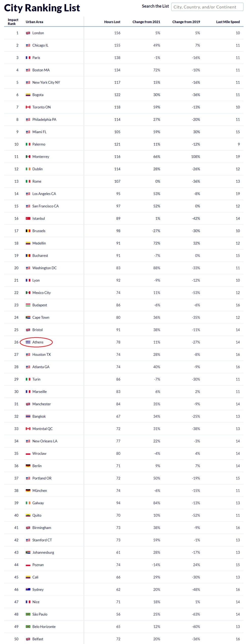Click the Impact Rank column header
This screenshot has width=246, height=644.
[13, 22]
